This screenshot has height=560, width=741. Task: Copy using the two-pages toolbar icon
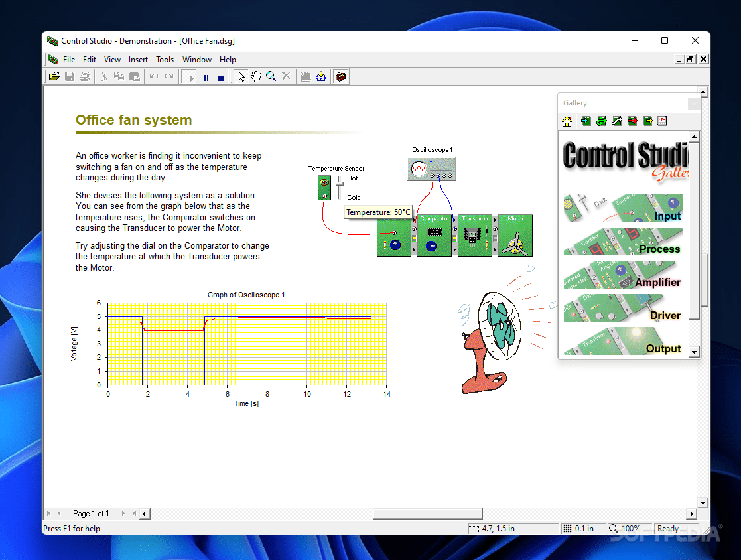click(x=119, y=76)
